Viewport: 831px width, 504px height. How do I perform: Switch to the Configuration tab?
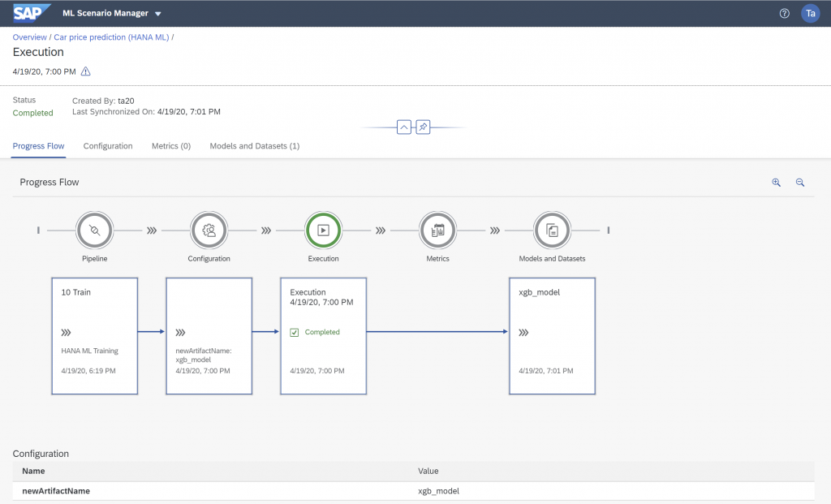108,146
